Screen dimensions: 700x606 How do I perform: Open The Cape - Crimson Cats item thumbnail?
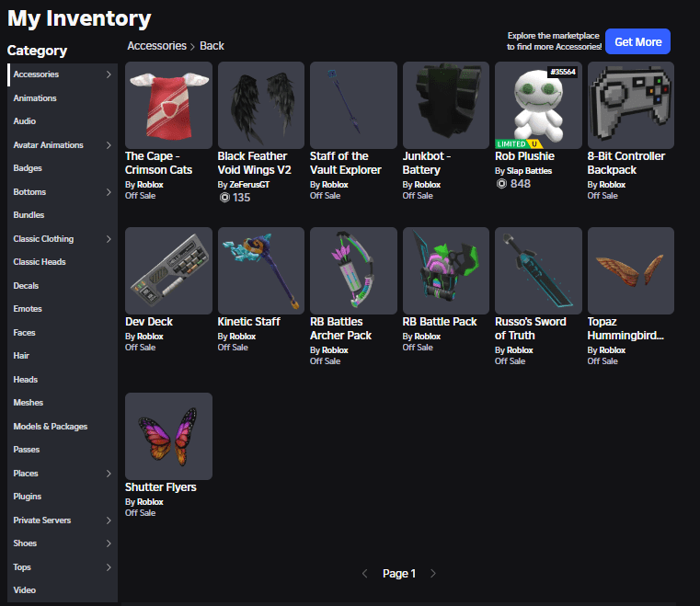click(x=168, y=105)
